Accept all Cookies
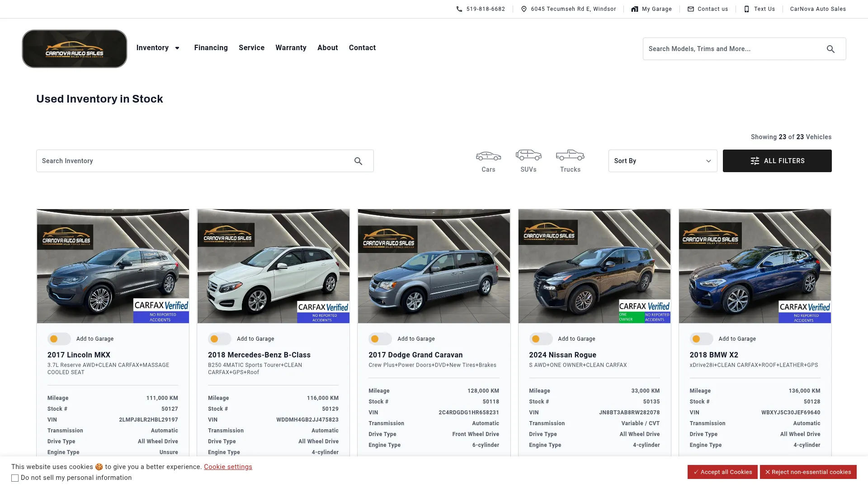 click(x=722, y=472)
